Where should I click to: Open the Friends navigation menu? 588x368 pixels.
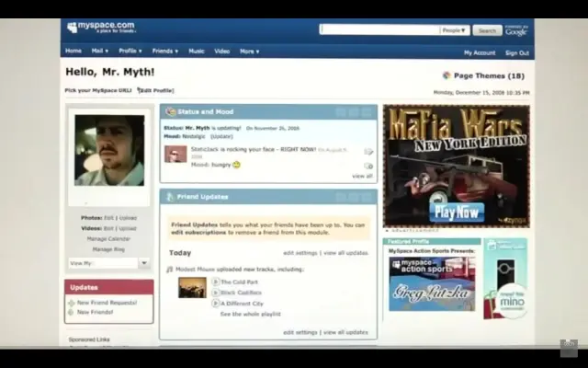[165, 52]
